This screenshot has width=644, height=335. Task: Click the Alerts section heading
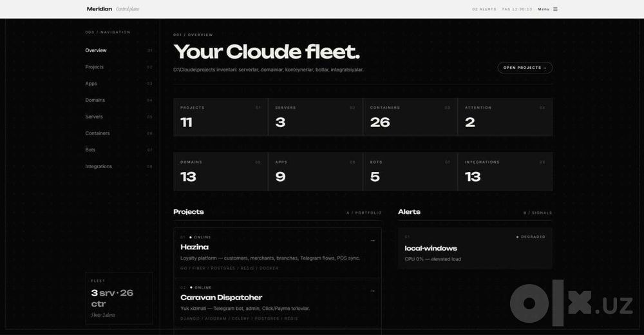[x=409, y=212]
